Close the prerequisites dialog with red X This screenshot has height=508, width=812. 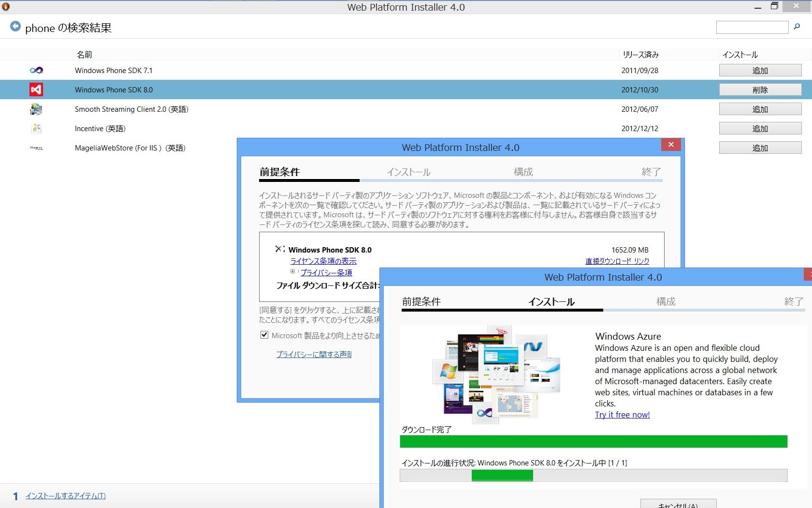(x=671, y=145)
